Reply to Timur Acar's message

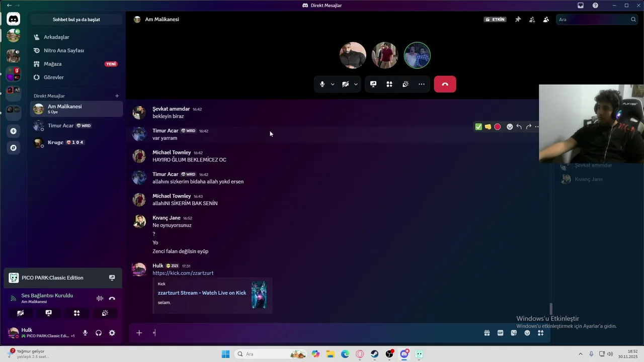[519, 127]
